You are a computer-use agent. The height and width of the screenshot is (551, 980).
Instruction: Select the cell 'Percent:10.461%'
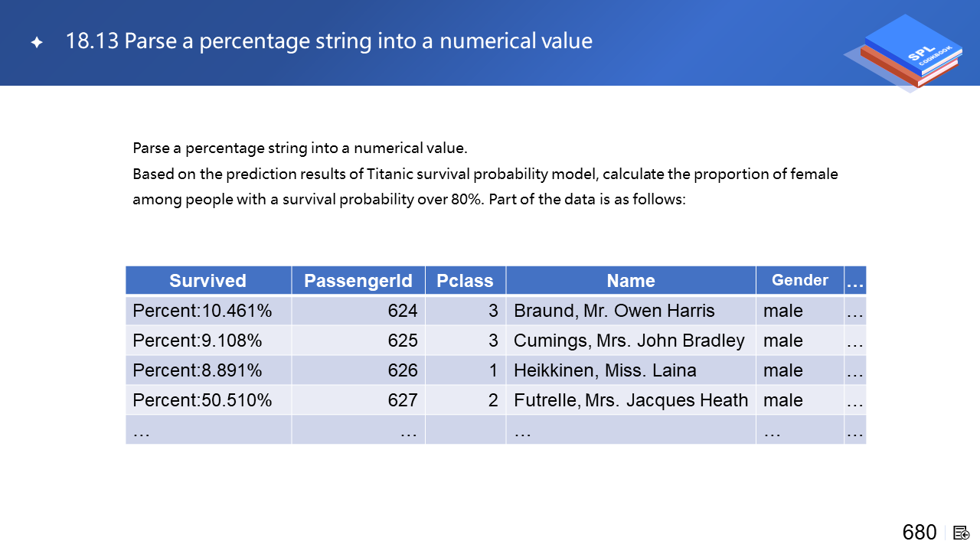coord(202,311)
